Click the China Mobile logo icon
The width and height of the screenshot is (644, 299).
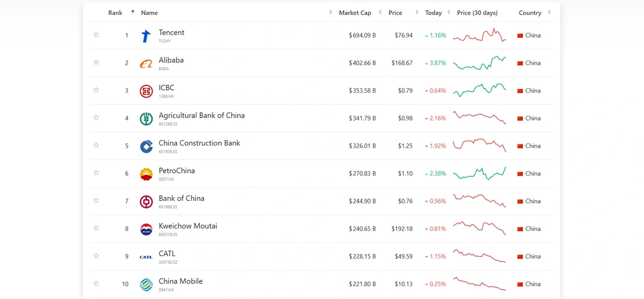(x=146, y=285)
